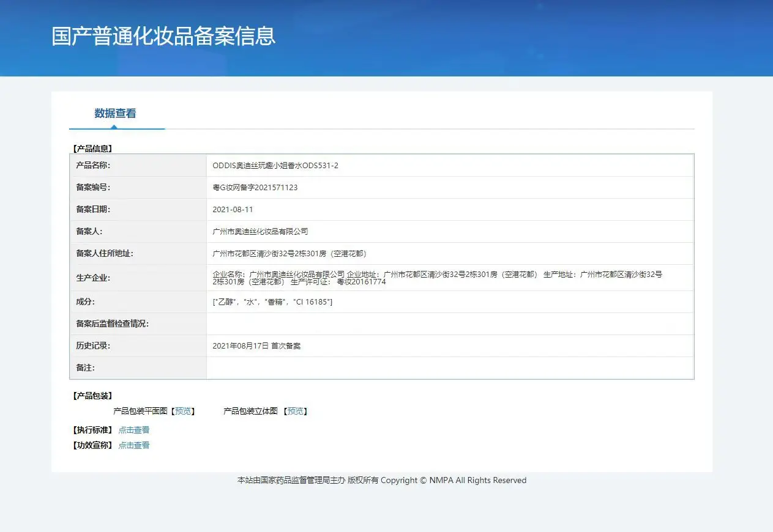Open the 产品包装立体图 预览 link

296,411
